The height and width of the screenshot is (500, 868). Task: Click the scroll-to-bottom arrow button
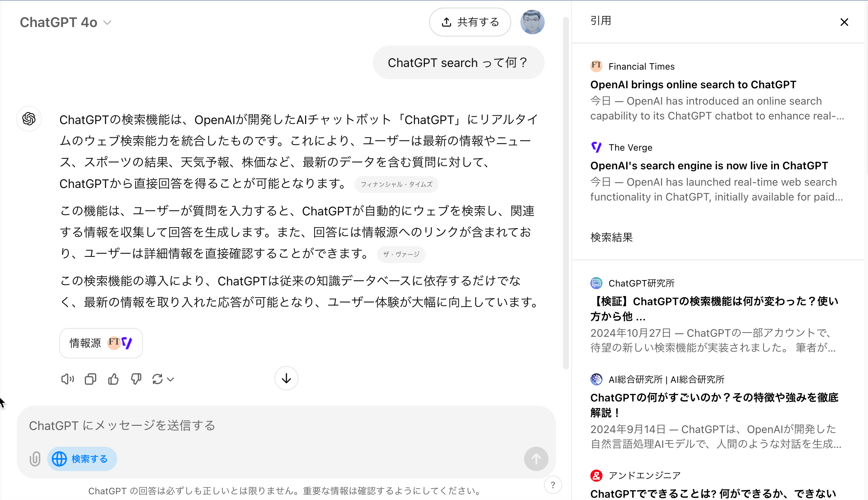click(x=286, y=378)
